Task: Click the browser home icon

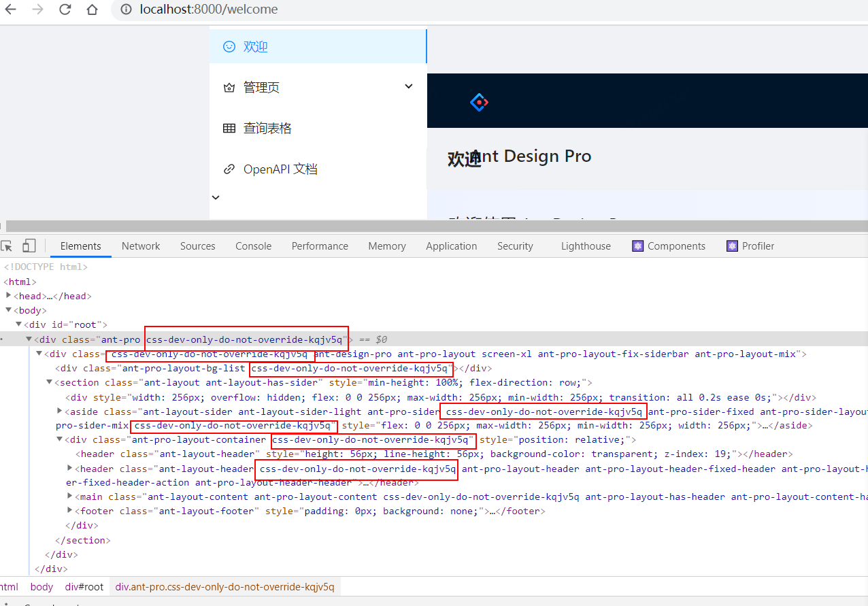Action: (x=93, y=10)
